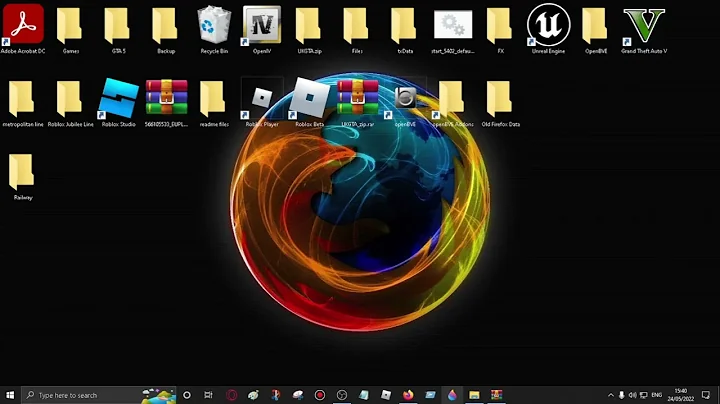Click the ENG language indicator
720x404 pixels.
[x=657, y=395]
